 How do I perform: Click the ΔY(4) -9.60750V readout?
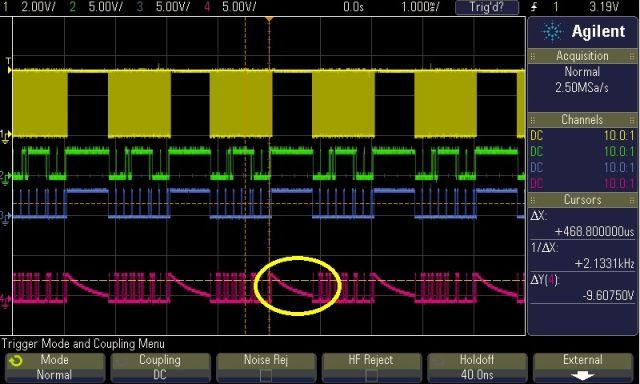click(582, 288)
